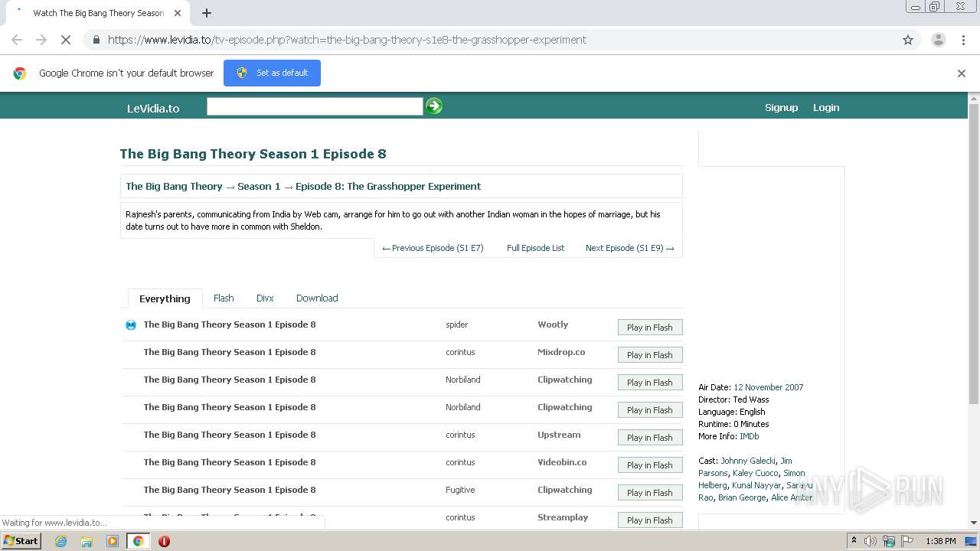Open the Season 1 breadcrumb link

tap(259, 186)
